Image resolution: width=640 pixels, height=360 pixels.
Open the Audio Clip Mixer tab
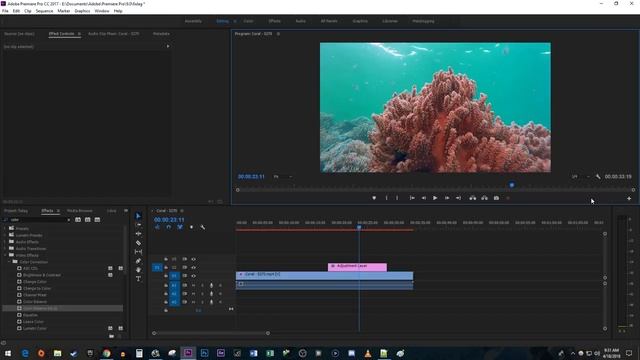pyautogui.click(x=113, y=34)
